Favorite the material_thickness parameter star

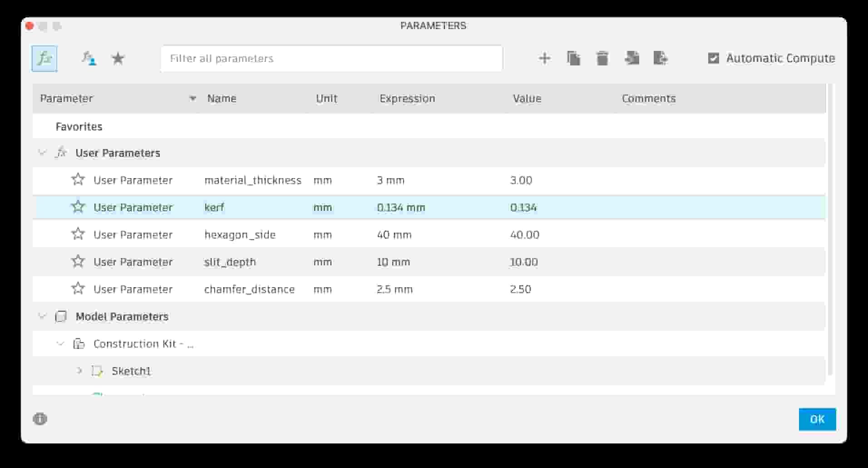pyautogui.click(x=78, y=179)
